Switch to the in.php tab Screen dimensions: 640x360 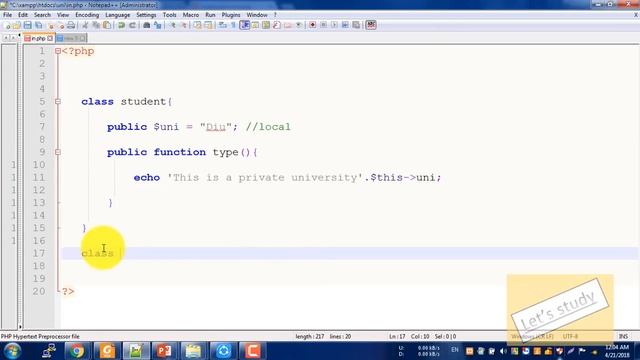point(38,38)
